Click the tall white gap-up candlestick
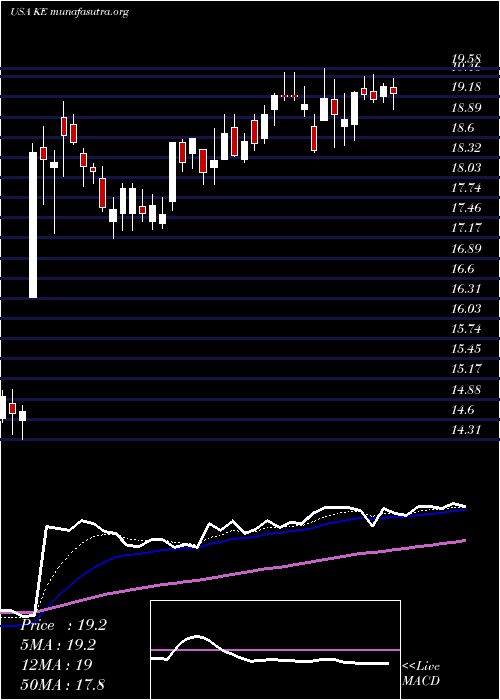Image resolution: width=500 pixels, height=700 pixels. tap(33, 225)
